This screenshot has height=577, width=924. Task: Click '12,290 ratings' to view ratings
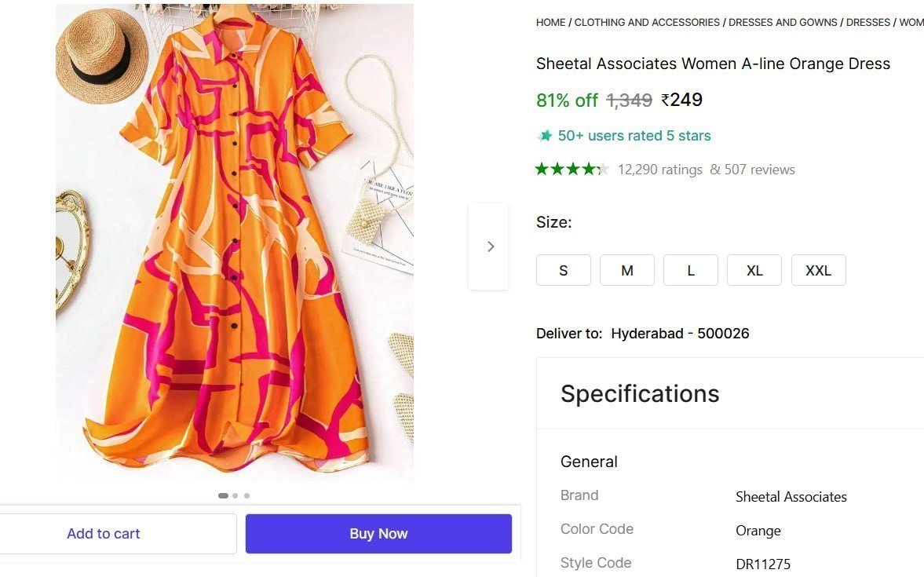click(660, 169)
